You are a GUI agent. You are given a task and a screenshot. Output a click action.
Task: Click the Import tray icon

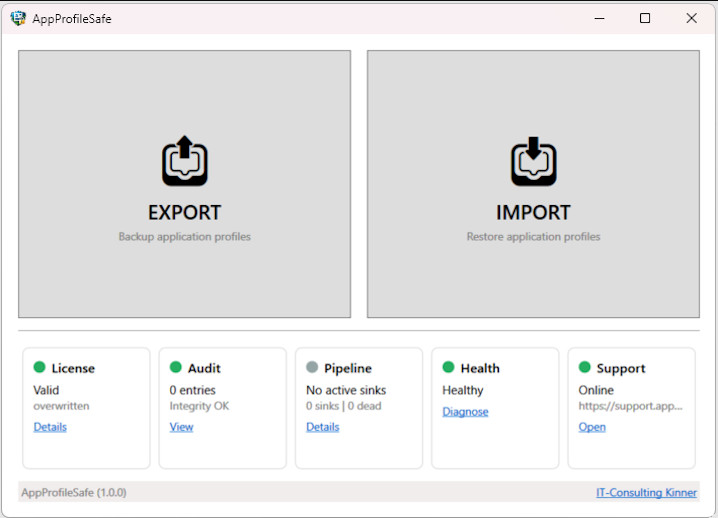coord(533,161)
